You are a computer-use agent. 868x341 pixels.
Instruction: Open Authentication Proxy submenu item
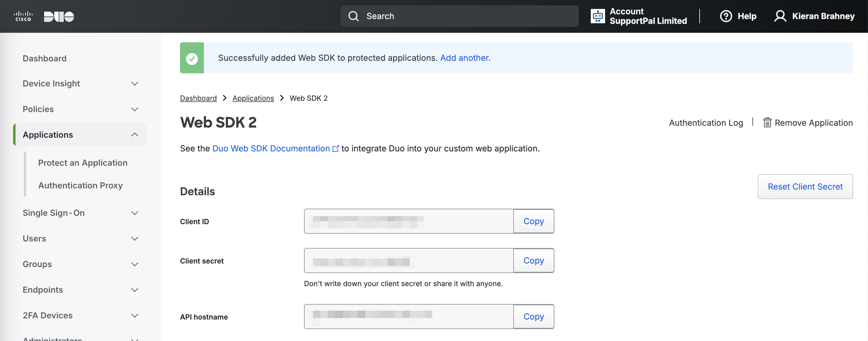[80, 185]
